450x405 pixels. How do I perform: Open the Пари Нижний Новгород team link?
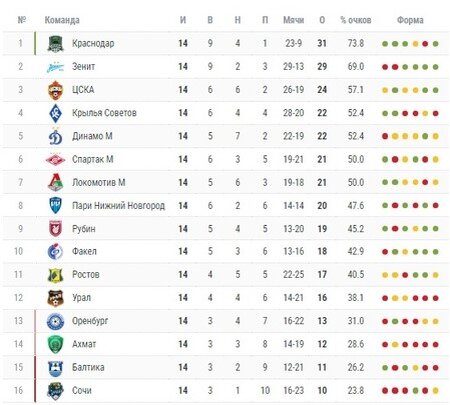tap(118, 206)
